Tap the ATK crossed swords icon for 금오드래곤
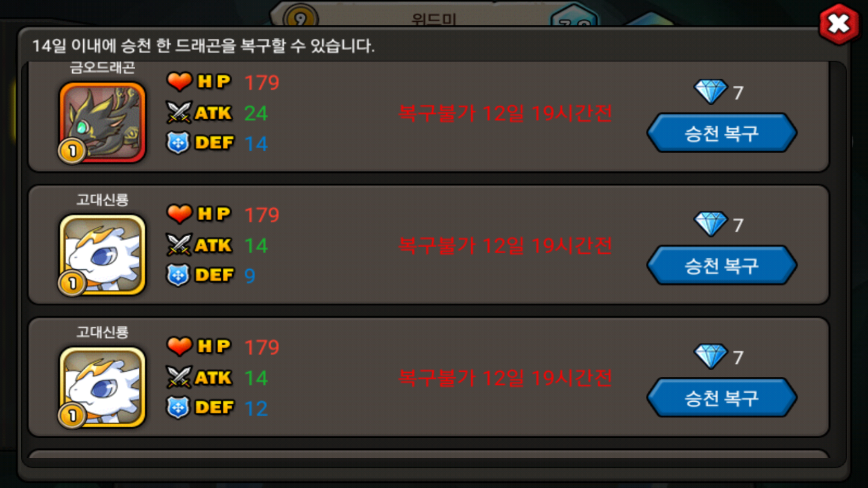Image resolution: width=868 pixels, height=488 pixels. (179, 113)
